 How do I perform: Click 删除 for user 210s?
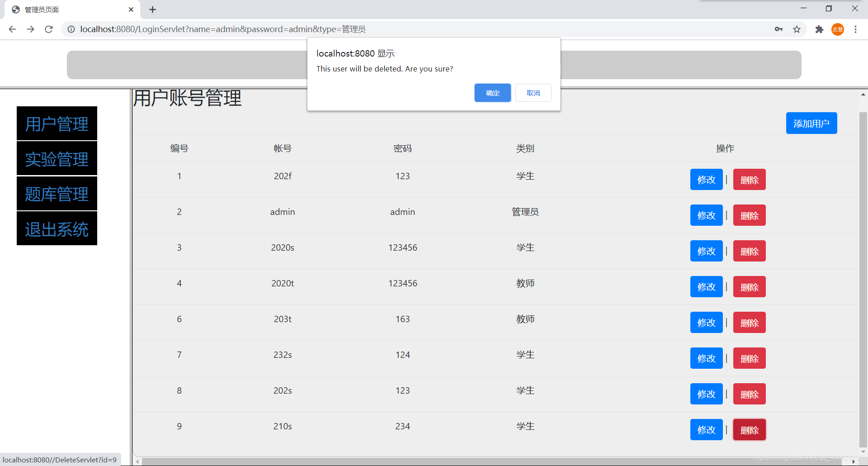point(749,430)
